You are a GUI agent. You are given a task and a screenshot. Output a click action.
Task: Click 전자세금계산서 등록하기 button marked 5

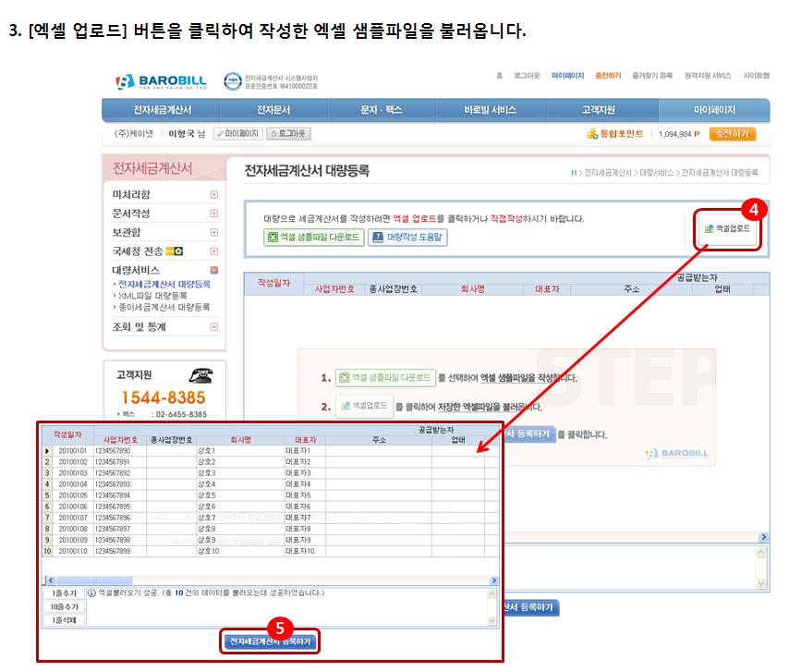pyautogui.click(x=270, y=641)
